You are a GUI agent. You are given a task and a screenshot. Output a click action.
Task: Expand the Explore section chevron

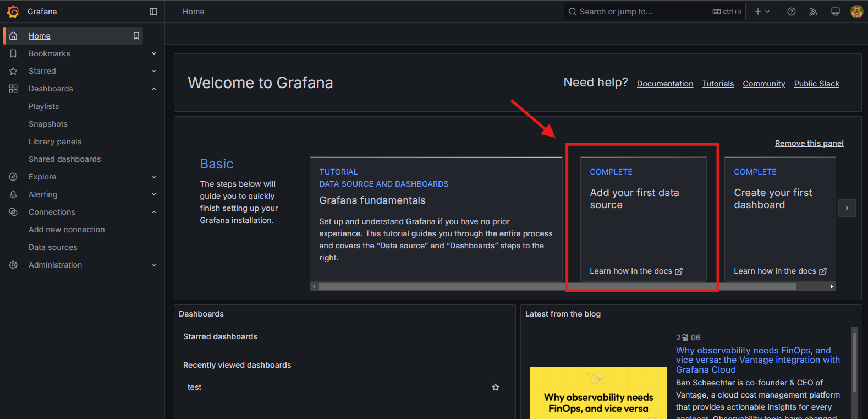coord(154,177)
